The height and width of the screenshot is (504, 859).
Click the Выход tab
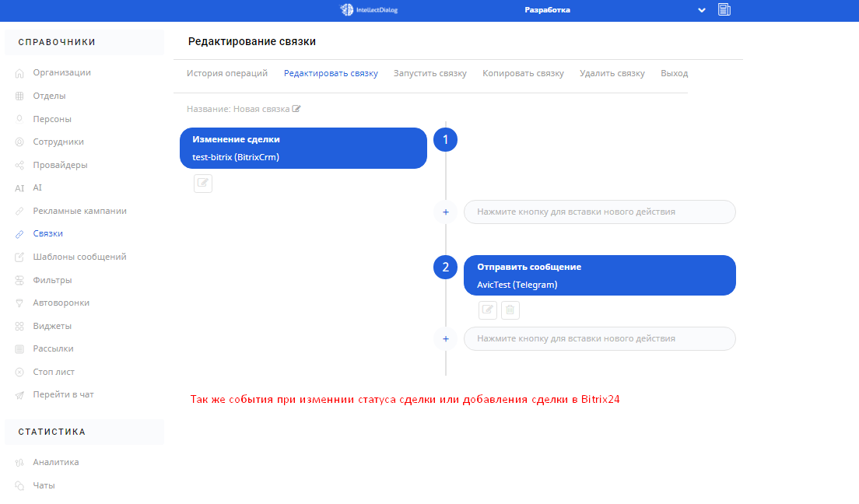point(675,73)
